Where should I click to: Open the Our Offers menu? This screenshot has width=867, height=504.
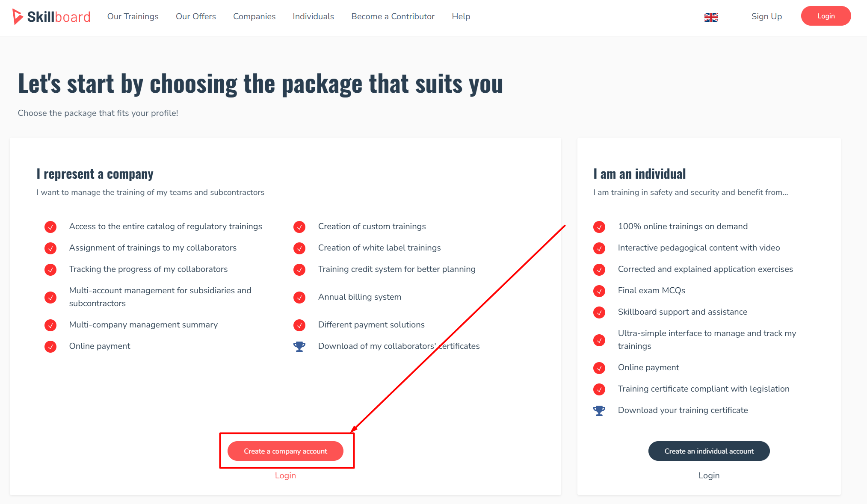click(x=196, y=16)
